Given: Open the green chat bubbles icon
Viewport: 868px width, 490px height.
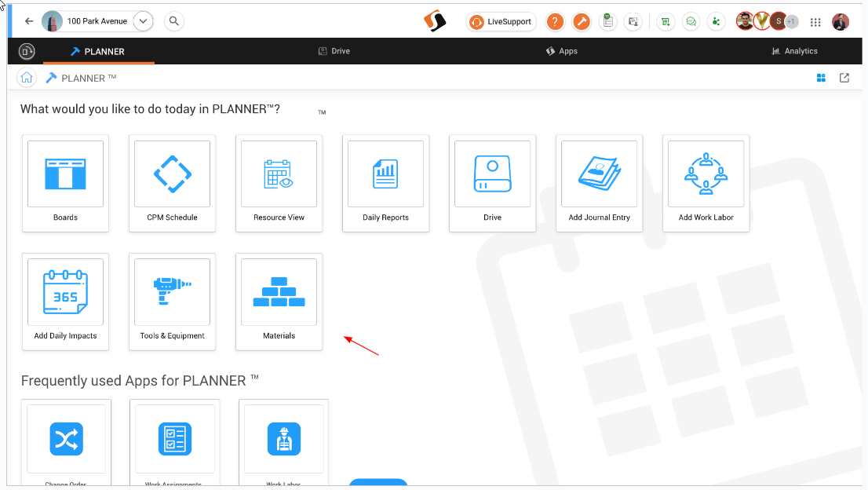Looking at the screenshot, I should click(x=691, y=21).
